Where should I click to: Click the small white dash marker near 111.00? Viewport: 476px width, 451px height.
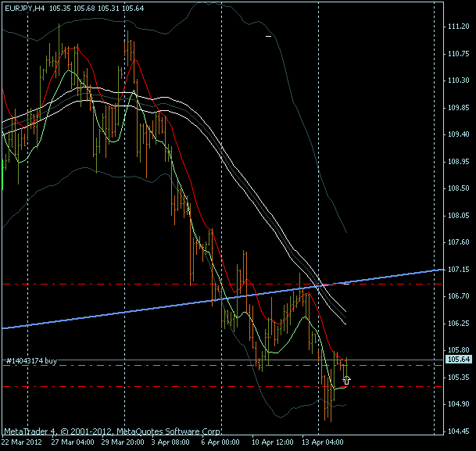click(x=268, y=37)
